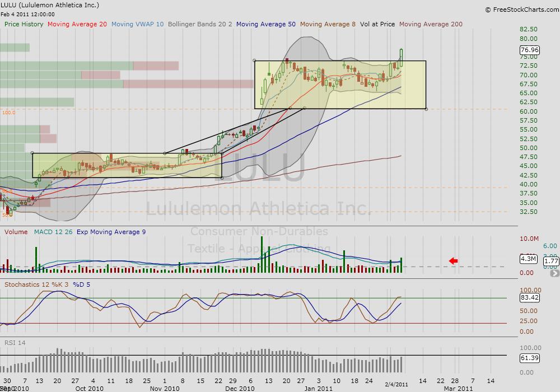The width and height of the screenshot is (560, 392).
Task: Open the FreeStockCharts.com copyright link
Action: pyautogui.click(x=522, y=10)
